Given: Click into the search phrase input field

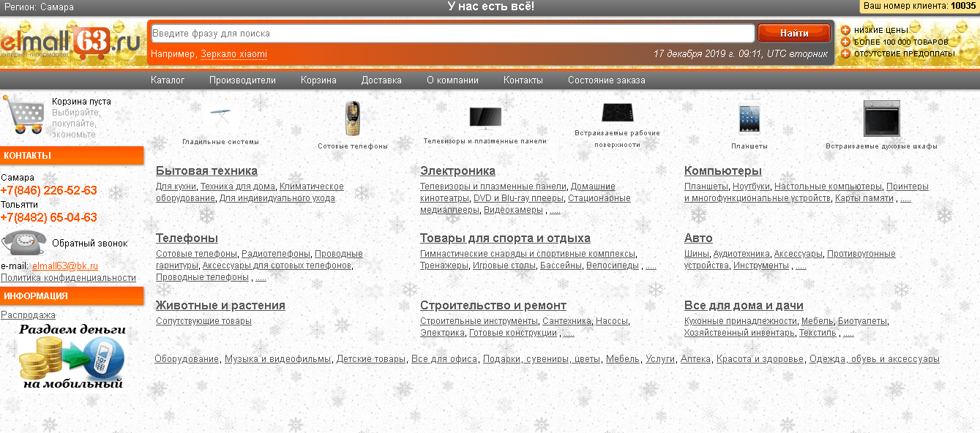Looking at the screenshot, I should pos(452,34).
